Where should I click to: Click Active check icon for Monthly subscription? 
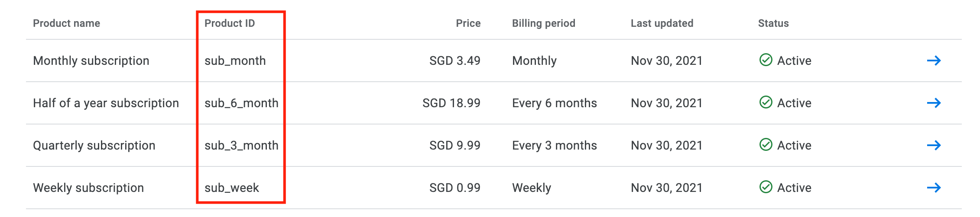(x=766, y=60)
